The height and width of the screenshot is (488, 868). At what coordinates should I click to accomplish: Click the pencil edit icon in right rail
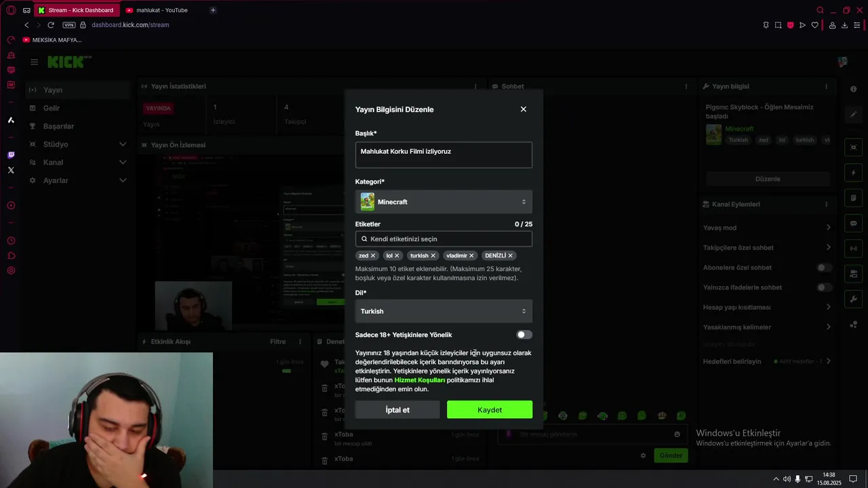coord(853,115)
